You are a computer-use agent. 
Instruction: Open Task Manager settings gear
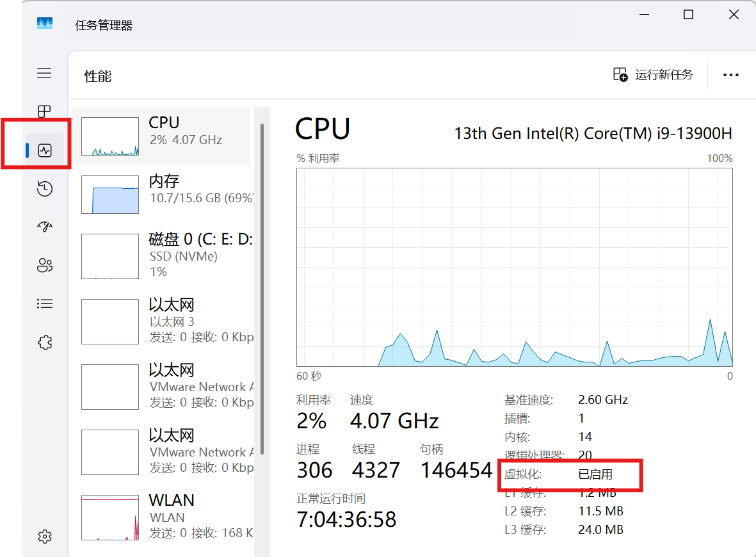pyautogui.click(x=44, y=536)
